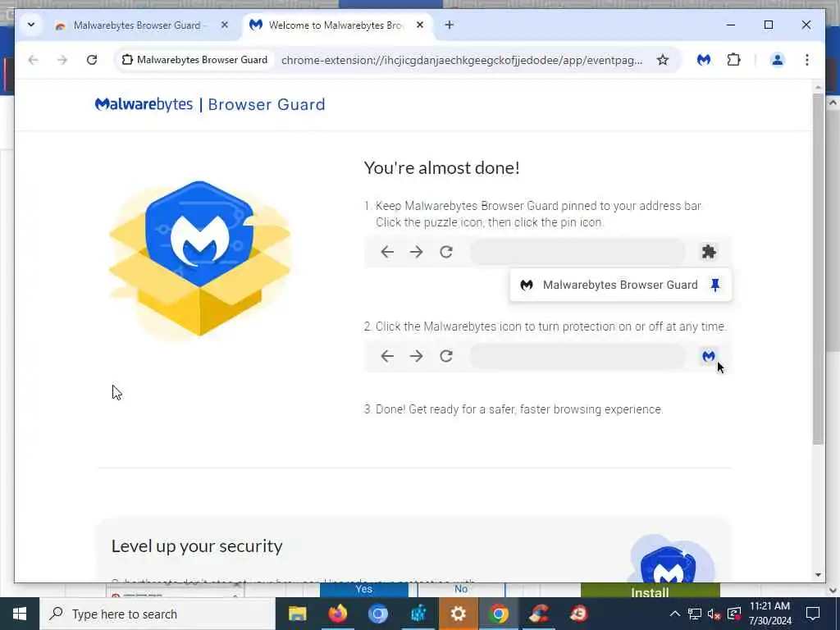Click the No button in background window
This screenshot has width=840, height=630.
coord(461,590)
